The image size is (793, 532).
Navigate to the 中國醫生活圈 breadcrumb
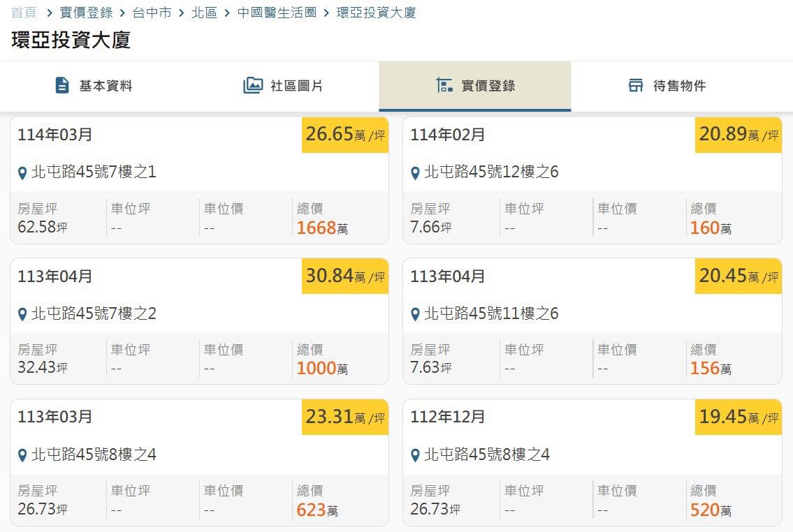(x=277, y=13)
